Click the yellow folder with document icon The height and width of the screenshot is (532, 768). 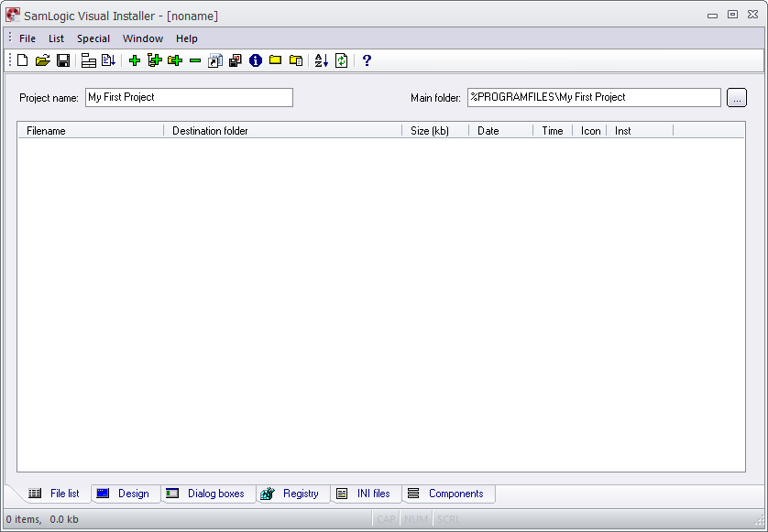pos(296,60)
